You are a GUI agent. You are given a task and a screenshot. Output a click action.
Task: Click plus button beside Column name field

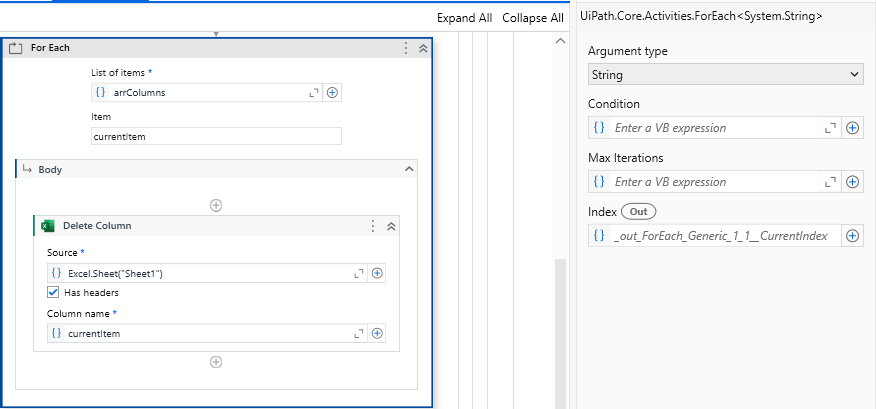click(377, 333)
